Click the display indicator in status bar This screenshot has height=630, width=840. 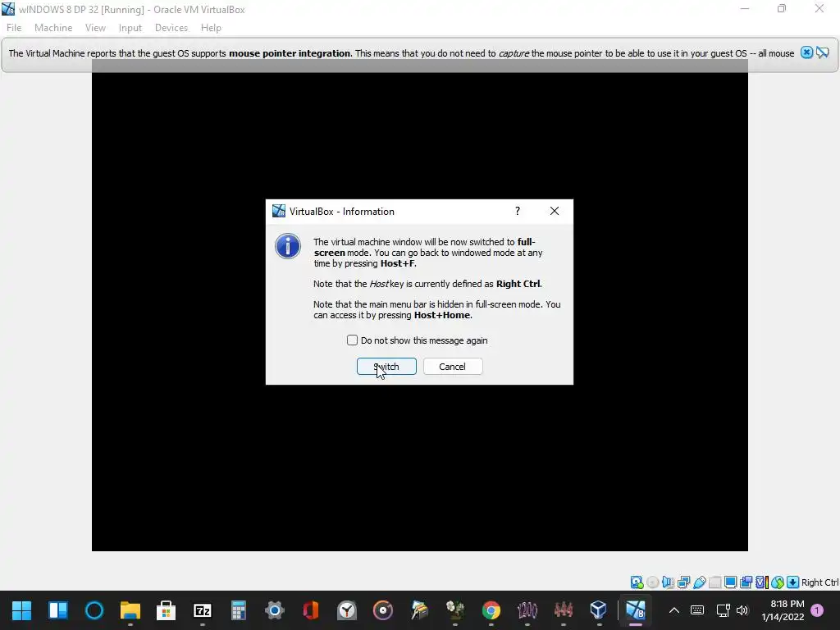click(x=730, y=582)
